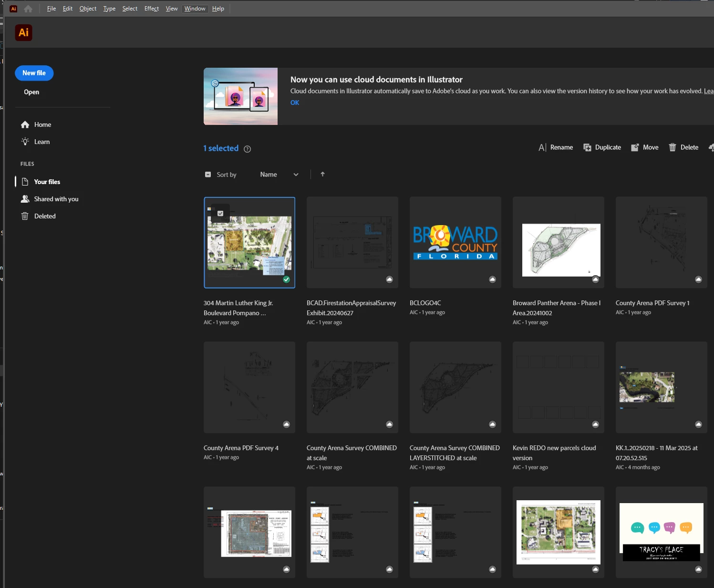Click the Illustrator Ai logo in header

23,32
